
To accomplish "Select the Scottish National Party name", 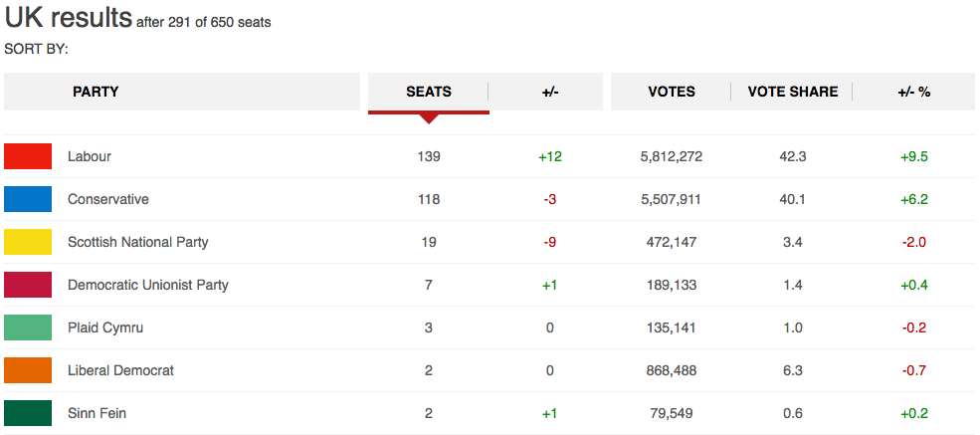I will 138,242.
